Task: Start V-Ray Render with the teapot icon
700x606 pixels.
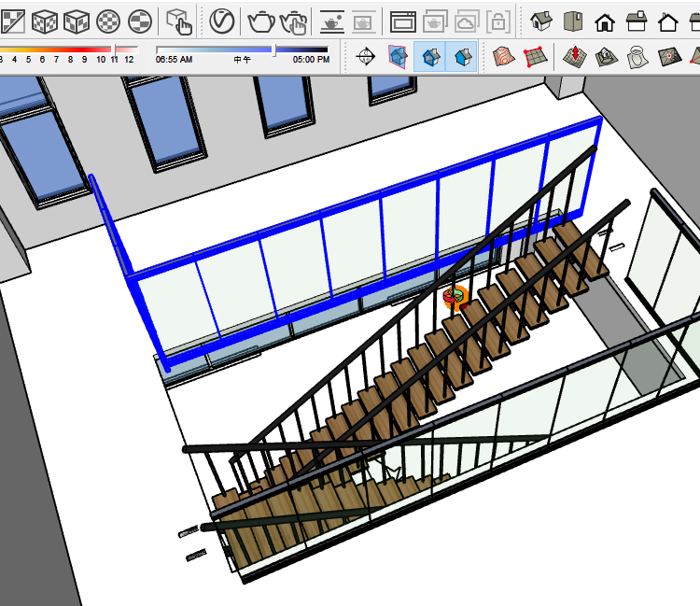Action: pyautogui.click(x=261, y=21)
